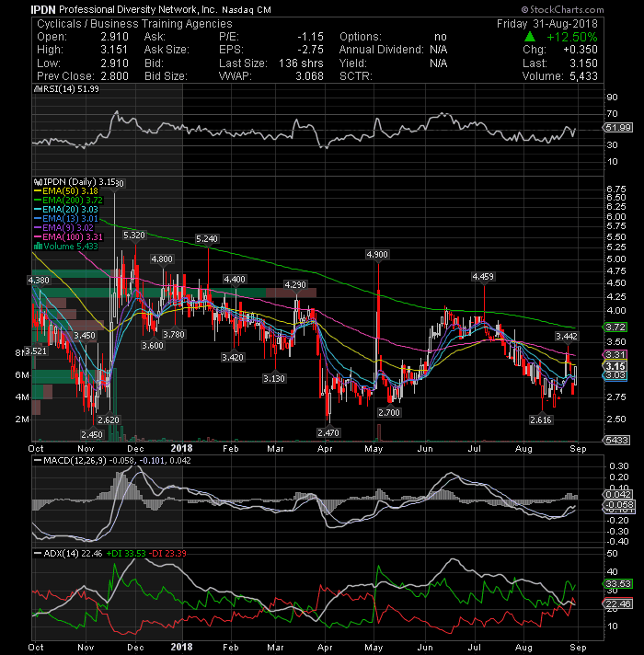Click the RSI(14) line icon
The height and width of the screenshot is (655, 644).
click(38, 89)
